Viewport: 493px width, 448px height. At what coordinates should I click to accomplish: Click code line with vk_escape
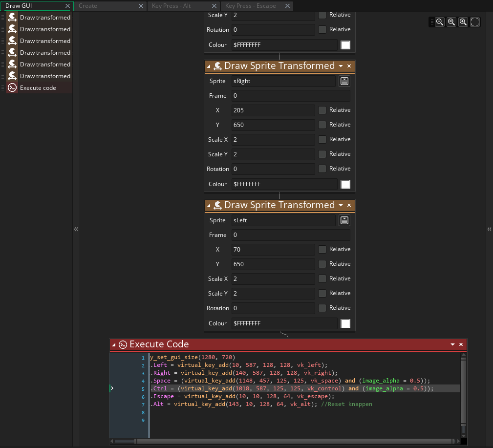click(x=242, y=396)
